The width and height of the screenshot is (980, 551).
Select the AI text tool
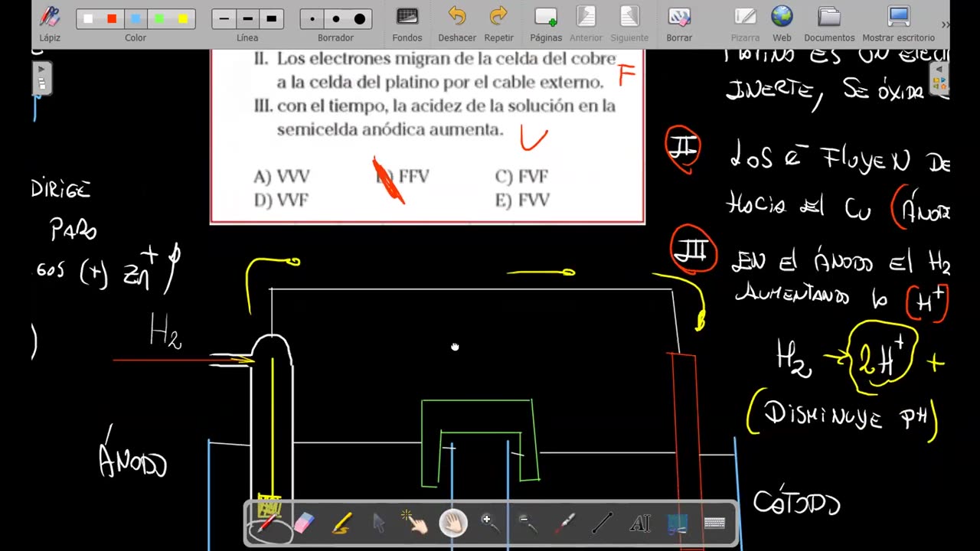tap(640, 523)
